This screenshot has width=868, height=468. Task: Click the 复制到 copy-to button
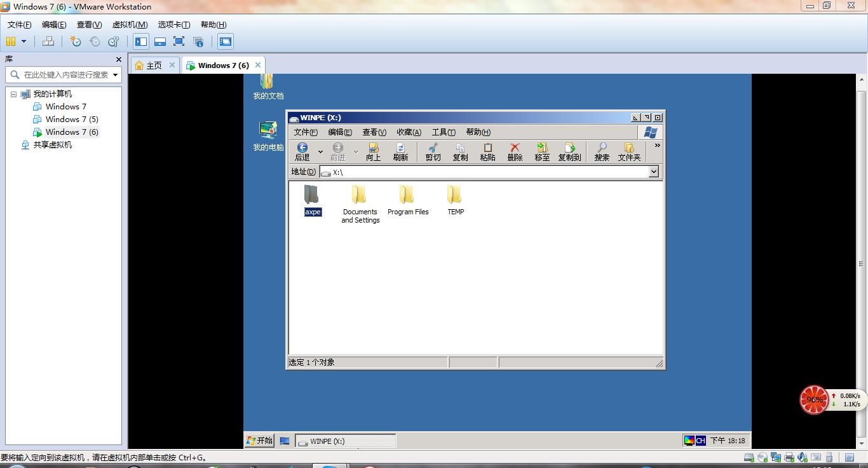tap(570, 152)
